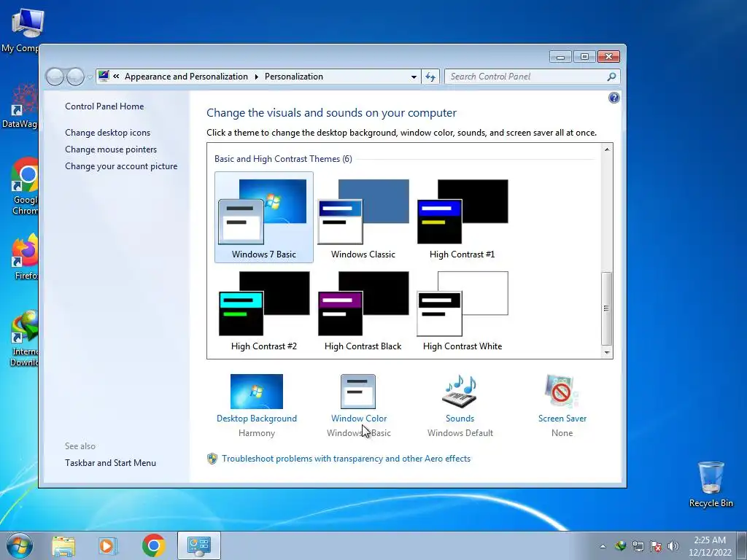Click the blue help question mark icon
Screen dimensions: 747x560
[614, 98]
